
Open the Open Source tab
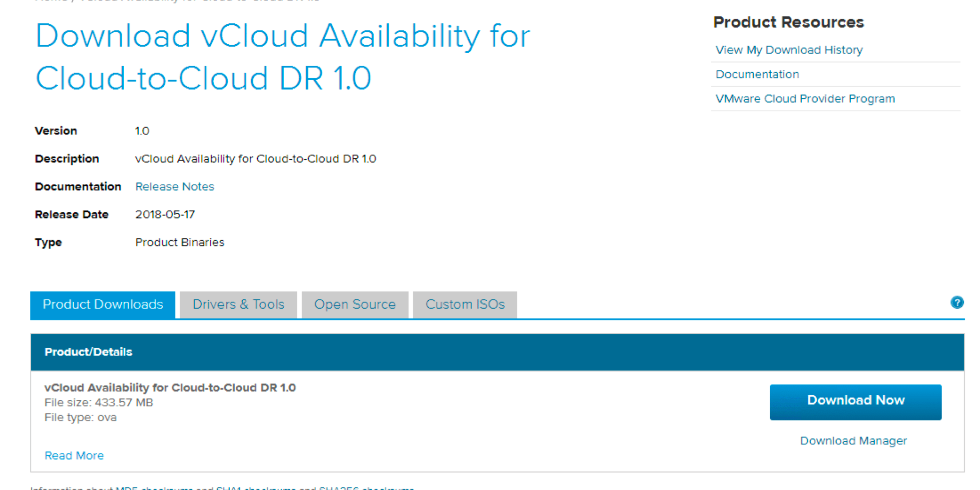coord(355,304)
